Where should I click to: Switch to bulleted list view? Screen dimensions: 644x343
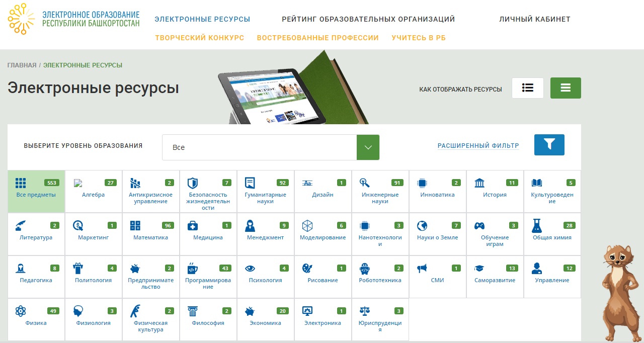[527, 88]
